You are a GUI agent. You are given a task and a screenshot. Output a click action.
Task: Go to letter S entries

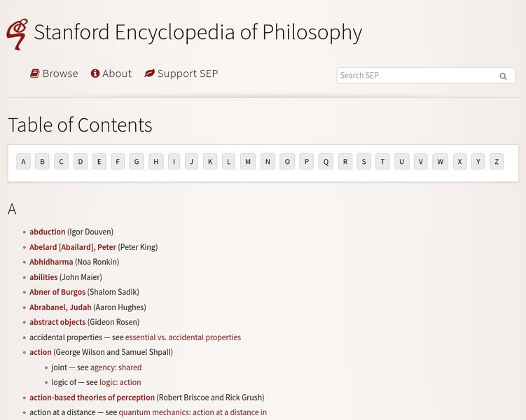(364, 162)
